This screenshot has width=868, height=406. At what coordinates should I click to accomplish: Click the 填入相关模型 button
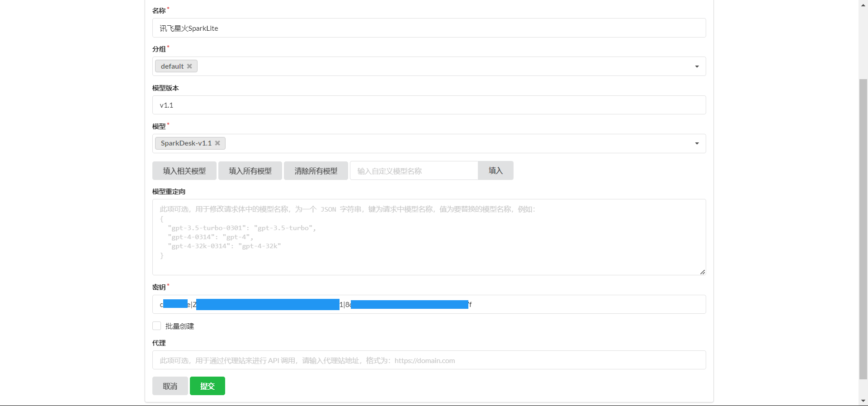[184, 171]
